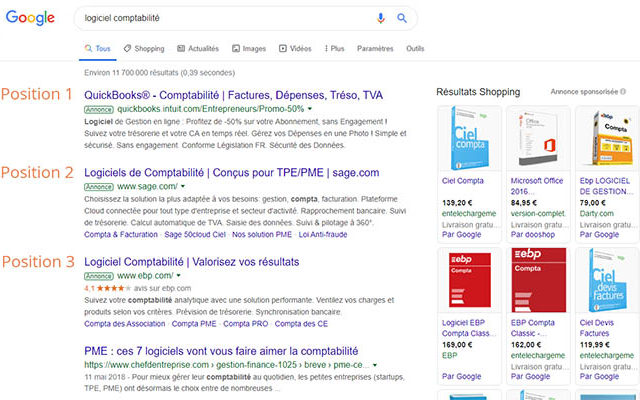
Task: Click the Annonce badge beside quickbooks.intuit.com
Action: tap(99, 109)
